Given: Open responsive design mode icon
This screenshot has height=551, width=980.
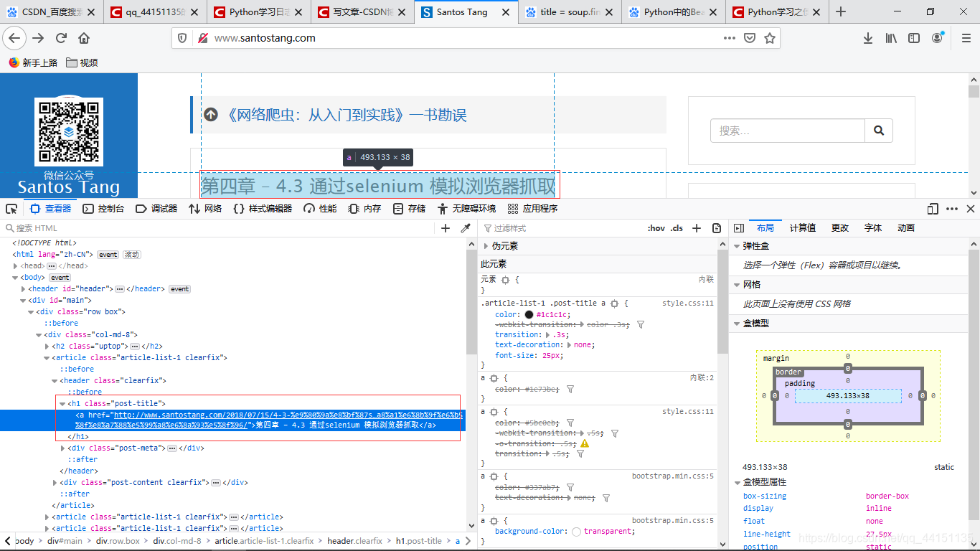Looking at the screenshot, I should click(x=933, y=209).
